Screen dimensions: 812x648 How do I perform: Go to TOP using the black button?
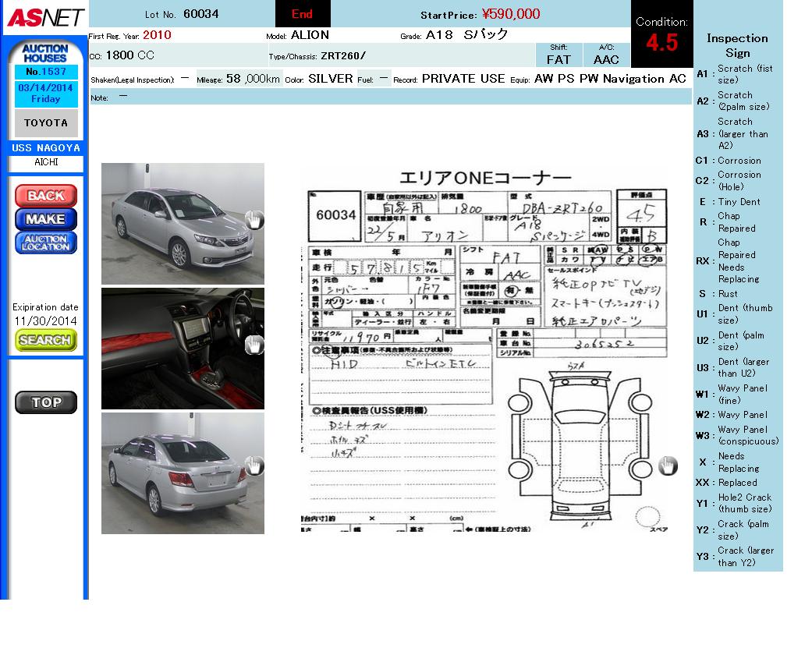(x=46, y=402)
